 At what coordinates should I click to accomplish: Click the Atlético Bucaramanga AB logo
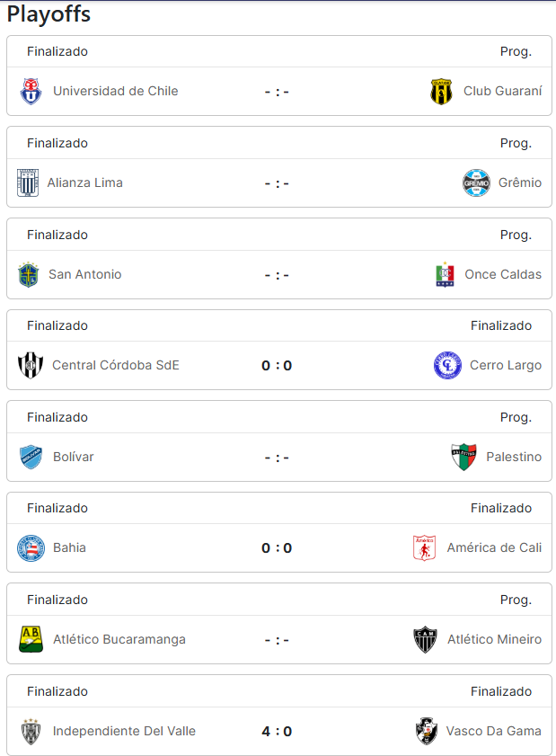tap(31, 639)
